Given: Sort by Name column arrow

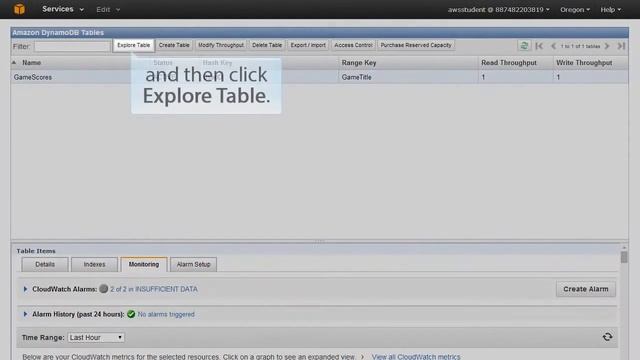Looking at the screenshot, I should point(14,62).
